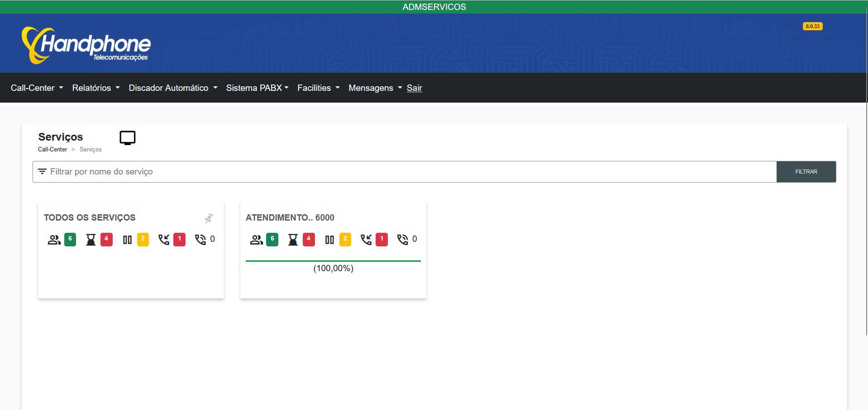Click the Handphone Telecomunicações logo
The width and height of the screenshot is (868, 410).
click(86, 45)
